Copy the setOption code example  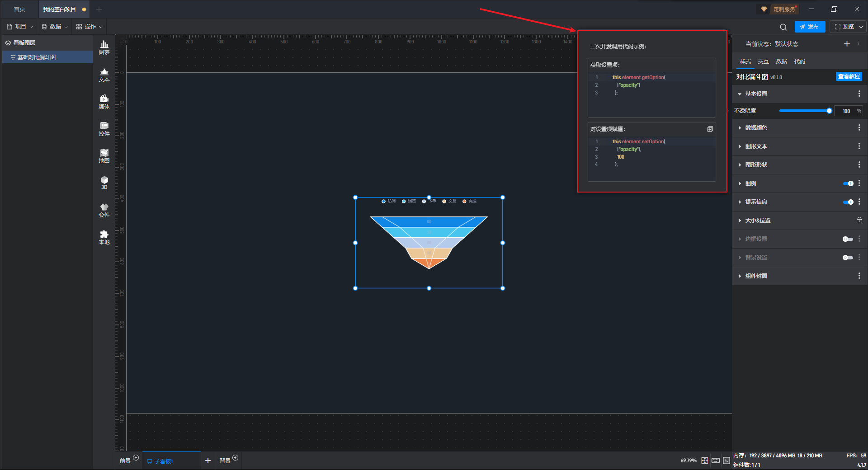[x=710, y=129]
